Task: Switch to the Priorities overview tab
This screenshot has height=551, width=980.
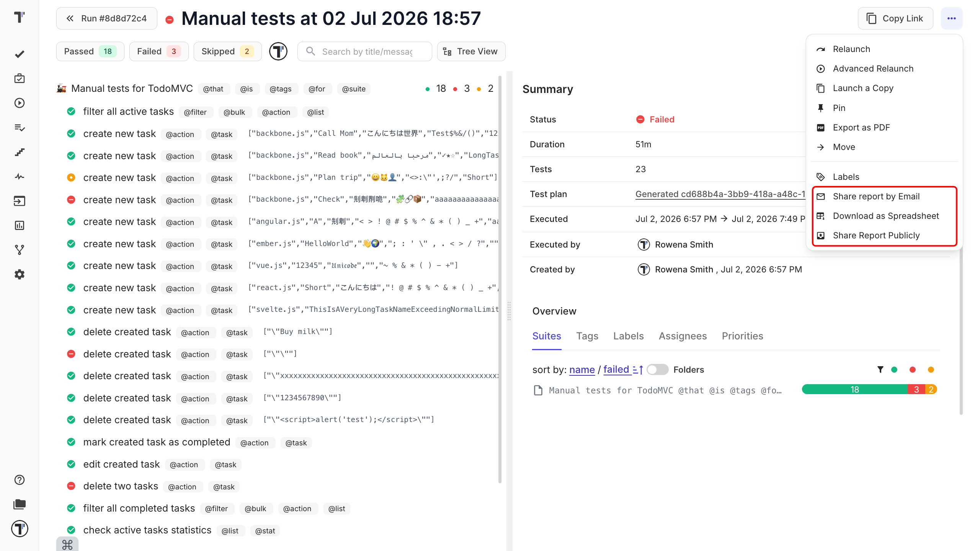Action: click(743, 336)
